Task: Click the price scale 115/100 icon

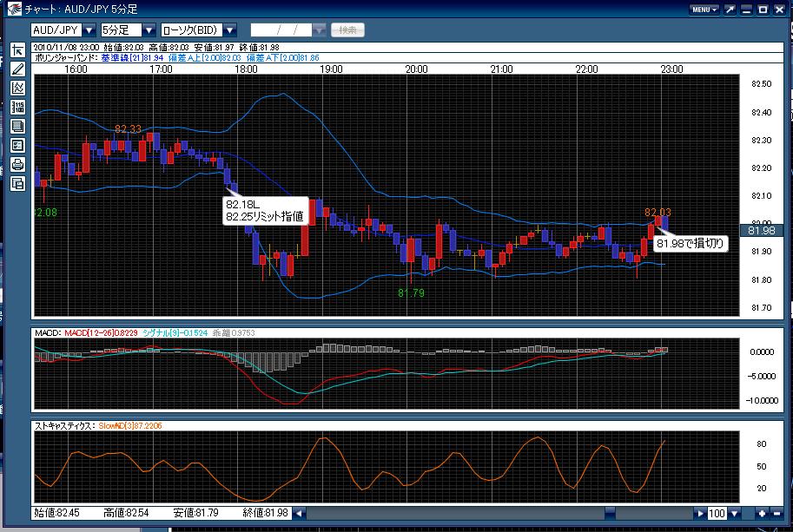Action: [x=17, y=107]
